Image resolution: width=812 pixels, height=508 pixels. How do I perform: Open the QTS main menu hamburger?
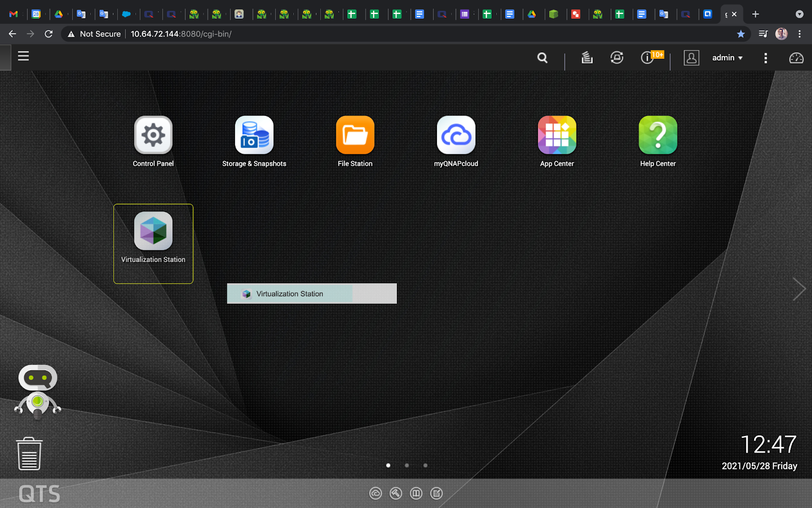[23, 56]
